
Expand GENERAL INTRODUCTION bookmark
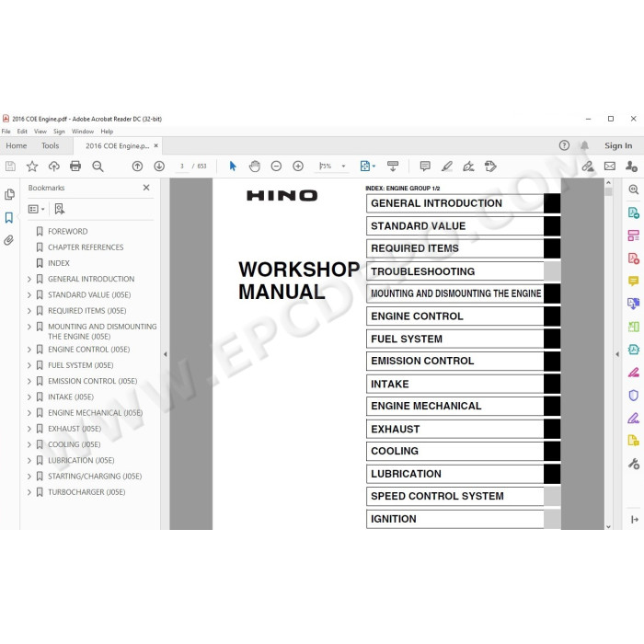point(29,280)
